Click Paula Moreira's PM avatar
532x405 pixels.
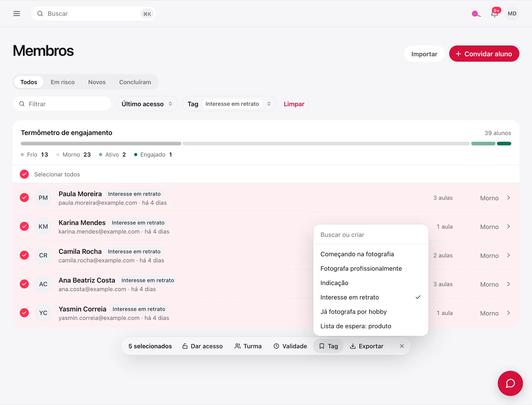pos(43,198)
